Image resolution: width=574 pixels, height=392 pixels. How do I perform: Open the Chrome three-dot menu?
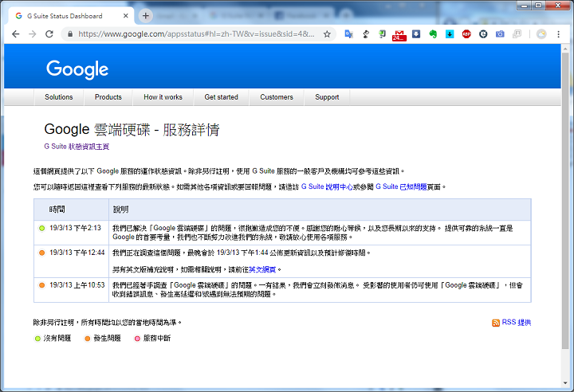tap(558, 34)
